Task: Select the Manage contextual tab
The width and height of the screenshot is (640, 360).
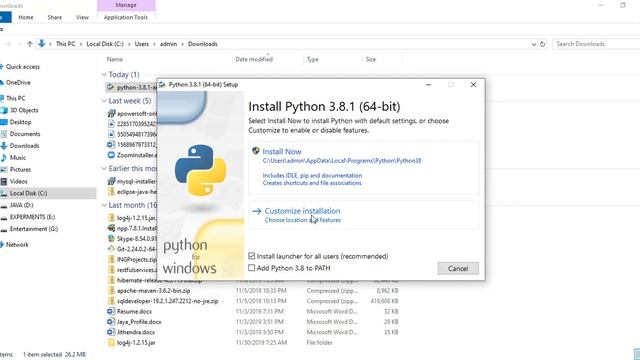Action: click(x=126, y=5)
